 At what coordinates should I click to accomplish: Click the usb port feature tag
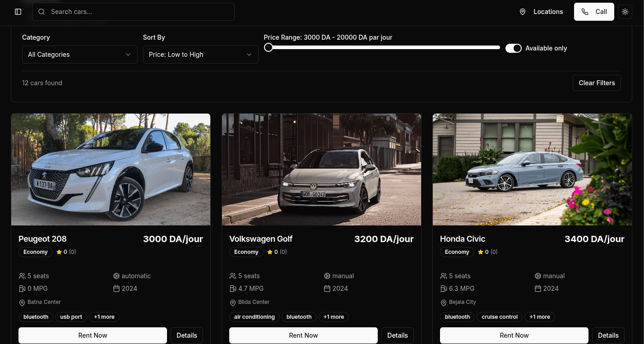pos(71,317)
